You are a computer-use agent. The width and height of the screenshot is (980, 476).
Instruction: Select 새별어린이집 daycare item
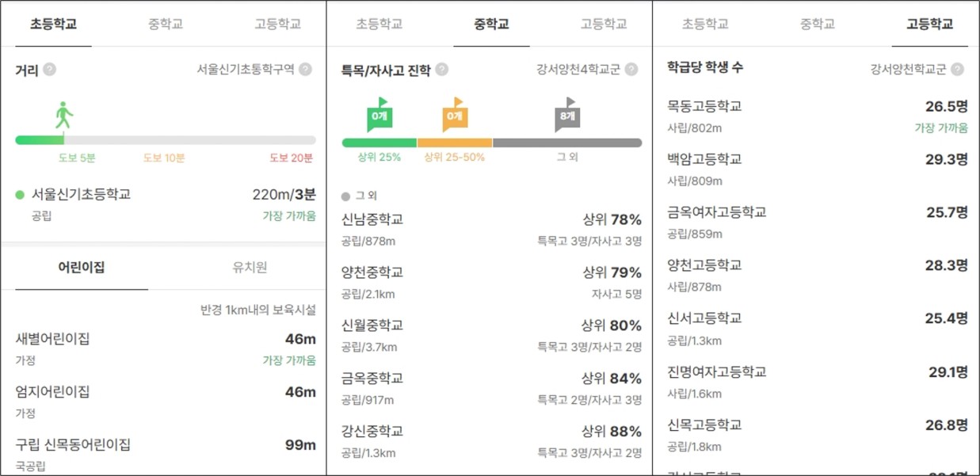click(166, 348)
